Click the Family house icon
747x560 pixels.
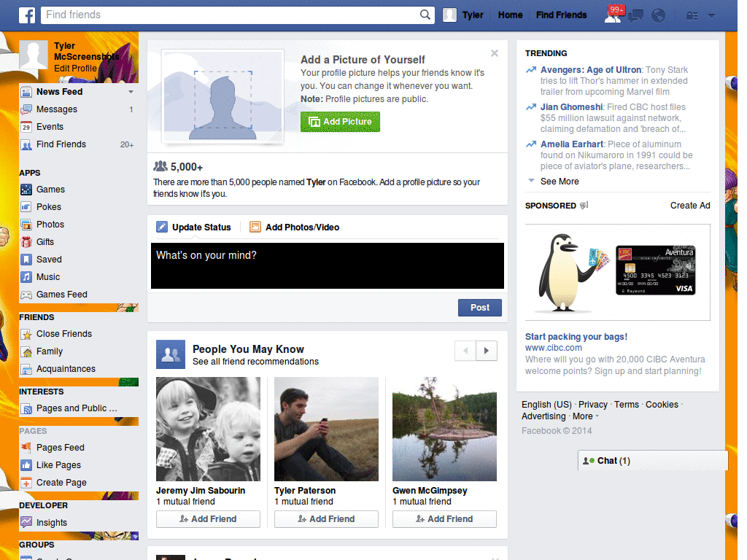coord(26,352)
